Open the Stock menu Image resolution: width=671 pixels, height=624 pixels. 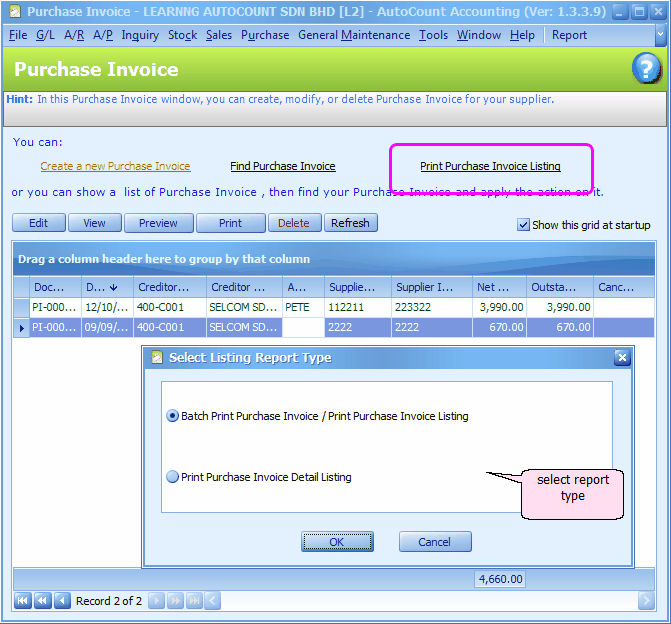[x=183, y=35]
